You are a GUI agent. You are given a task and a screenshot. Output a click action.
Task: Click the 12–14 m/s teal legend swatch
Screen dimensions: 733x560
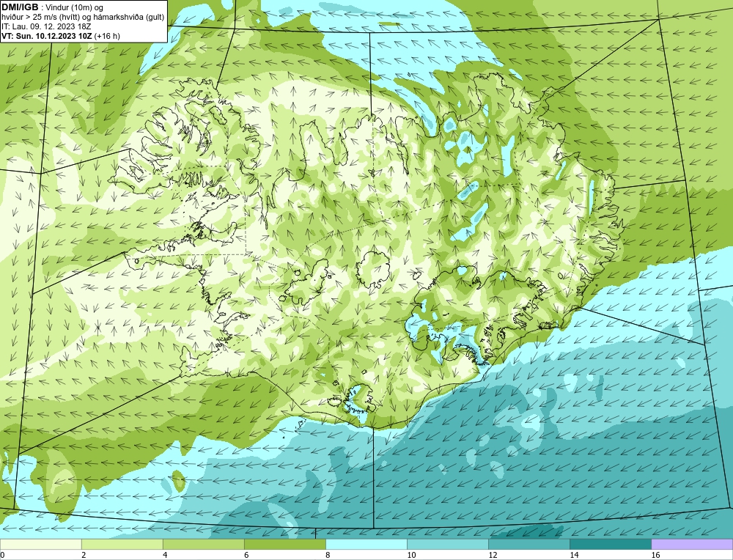[528, 544]
